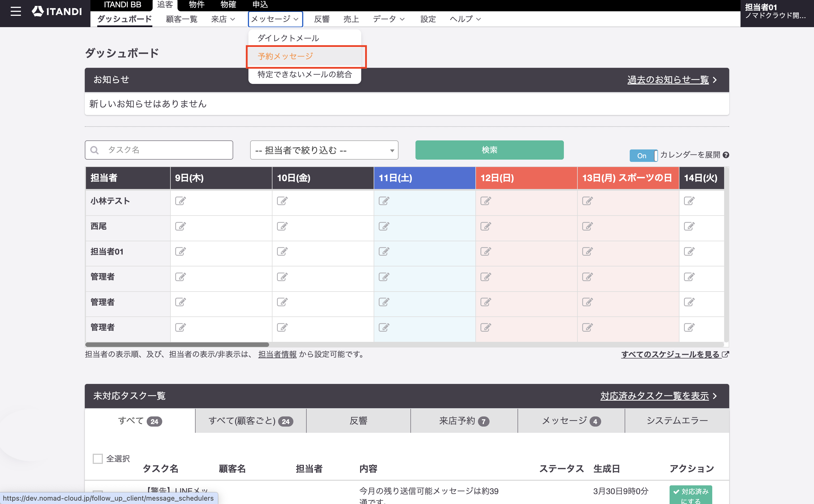
Task: Click the ITANDI logo
Action: pyautogui.click(x=57, y=11)
